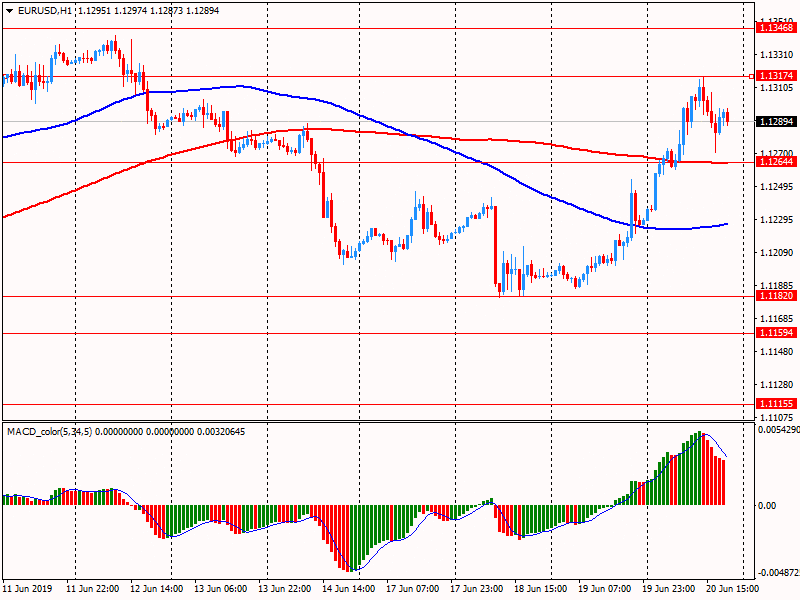Click the 1.12295 price scale value
Viewport: 800px width, 600px height.
click(x=777, y=220)
